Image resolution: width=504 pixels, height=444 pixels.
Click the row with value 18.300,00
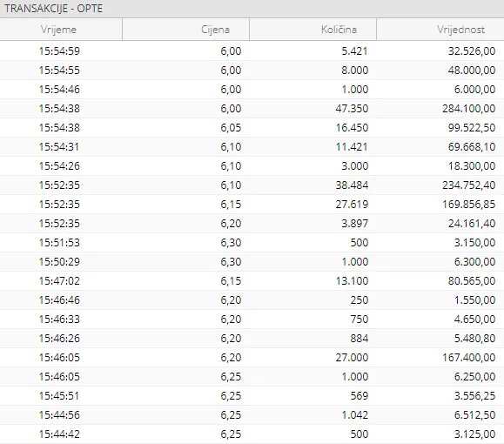pyautogui.click(x=252, y=166)
